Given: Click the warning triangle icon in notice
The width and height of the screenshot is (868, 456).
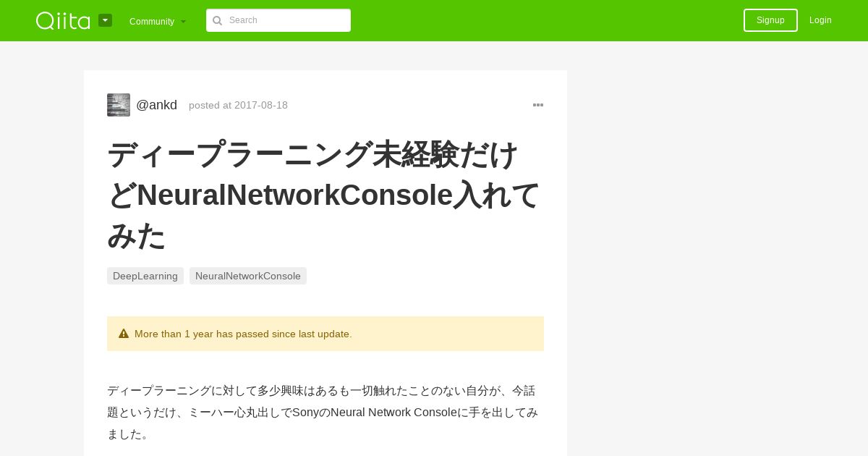Looking at the screenshot, I should pyautogui.click(x=124, y=334).
